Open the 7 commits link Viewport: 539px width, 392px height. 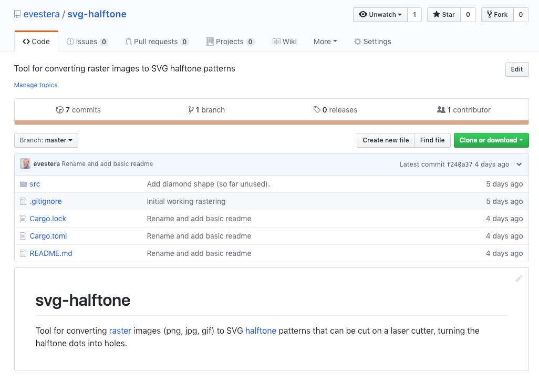78,110
